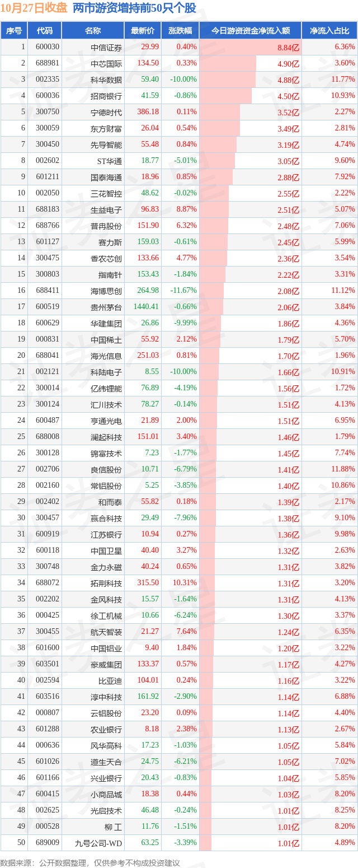The image size is (358, 868).
Task: Click stock name 三花智控
Action: click(106, 193)
